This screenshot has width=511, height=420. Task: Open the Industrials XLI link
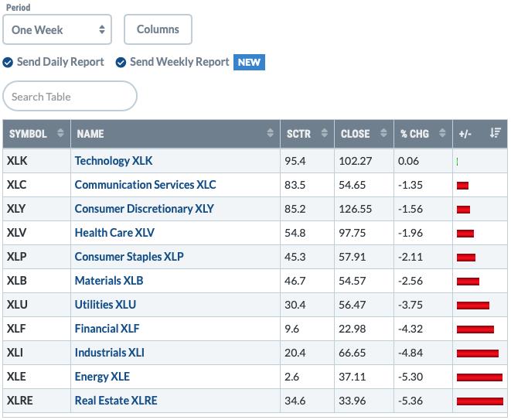(110, 353)
